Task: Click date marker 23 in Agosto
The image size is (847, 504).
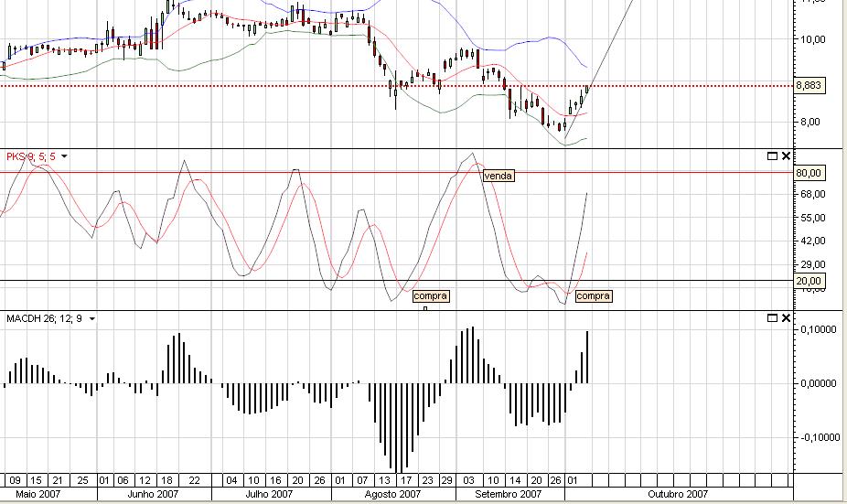Action: click(428, 480)
